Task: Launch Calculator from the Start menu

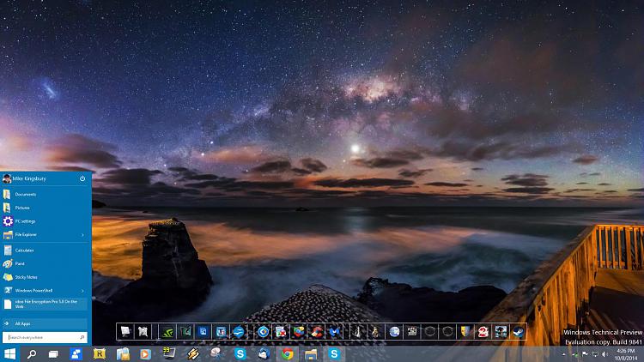Action: tap(46, 250)
